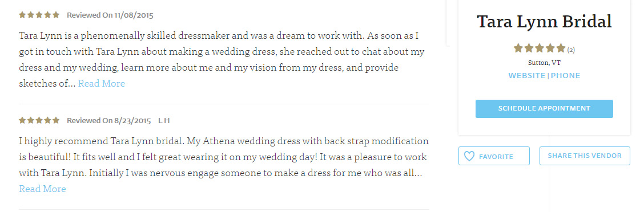Add vendor to favorites with Favorite button
Viewport: 644px width, 212px height.
494,156
